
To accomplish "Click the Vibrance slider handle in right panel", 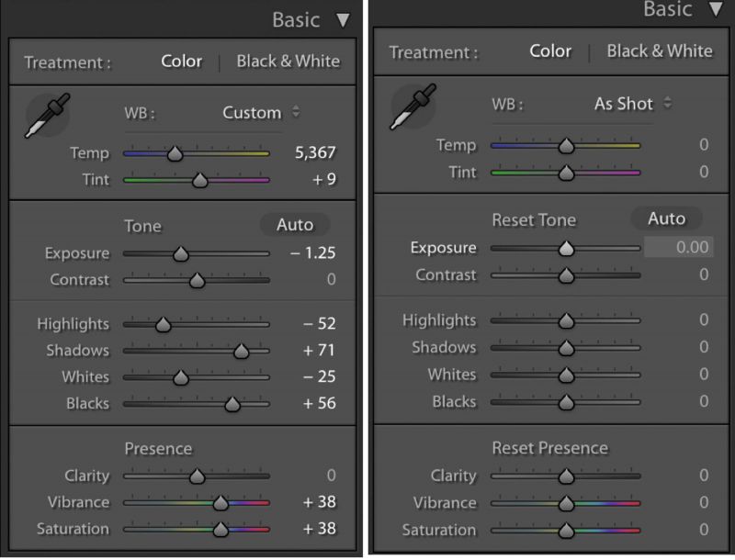I will coord(566,503).
